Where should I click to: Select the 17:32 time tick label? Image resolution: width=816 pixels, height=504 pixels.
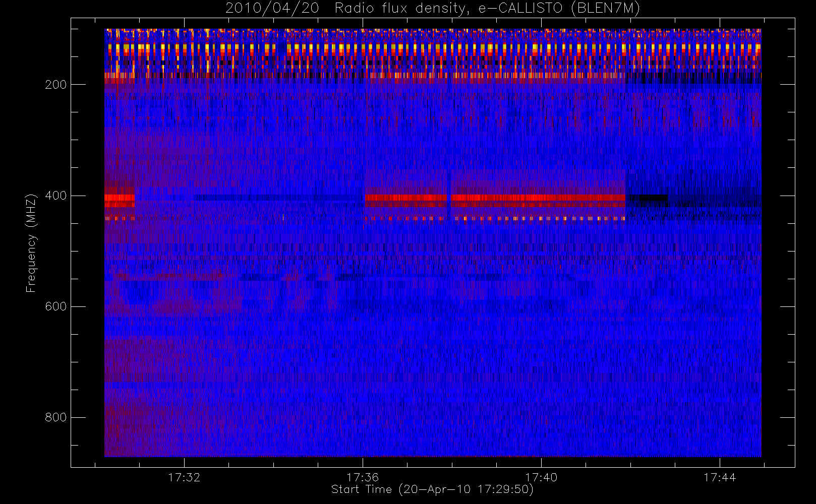[x=184, y=477]
